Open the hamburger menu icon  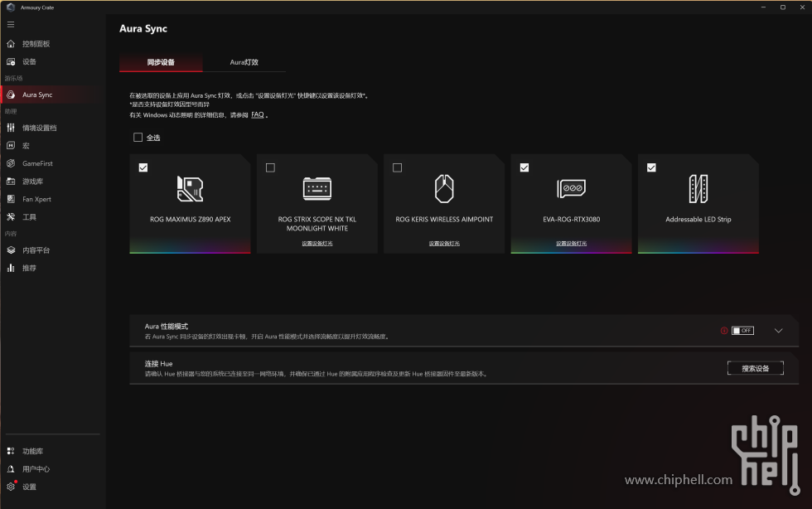[10, 24]
